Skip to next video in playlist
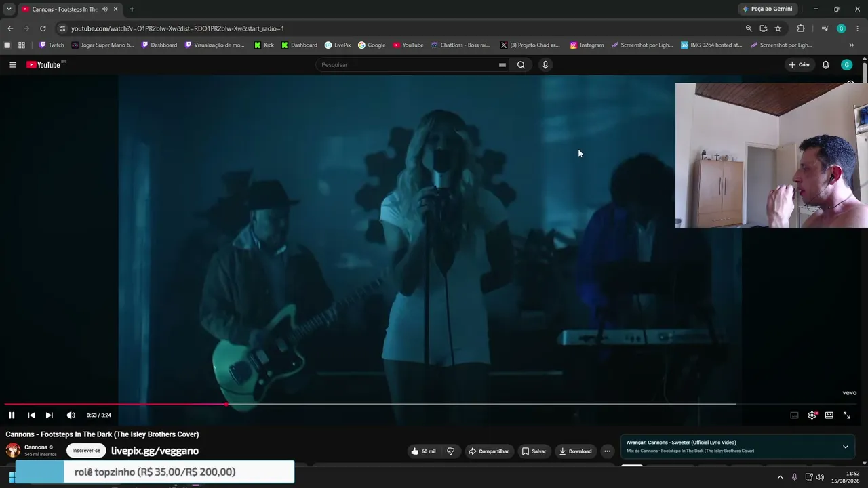 coord(49,415)
